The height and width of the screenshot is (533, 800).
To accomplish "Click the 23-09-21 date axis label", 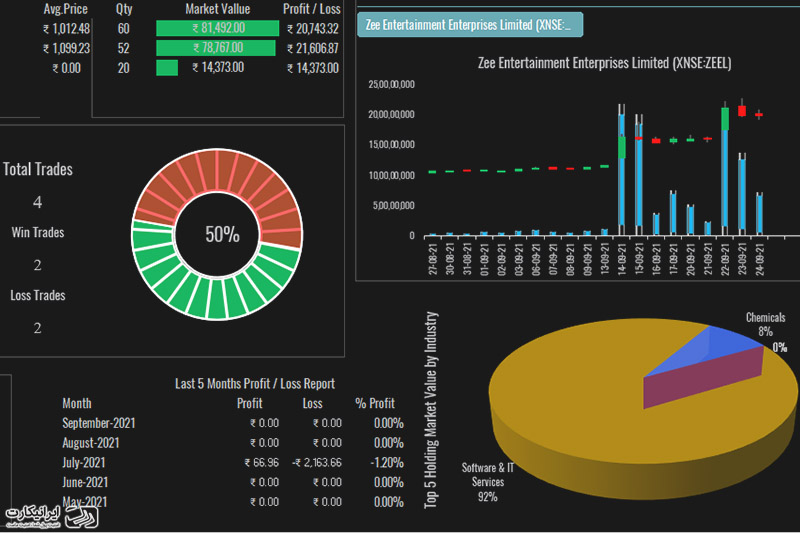I will tap(742, 259).
